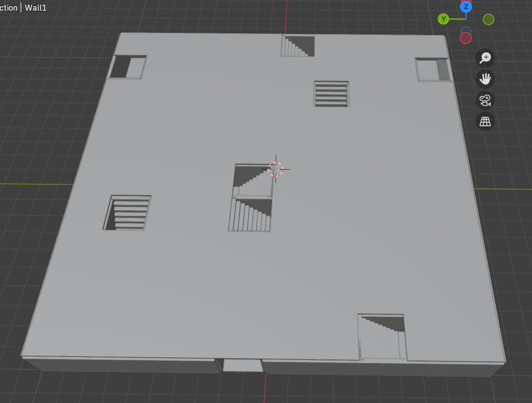Click the 3D cursor at viewport center
The width and height of the screenshot is (532, 403).
[x=275, y=169]
